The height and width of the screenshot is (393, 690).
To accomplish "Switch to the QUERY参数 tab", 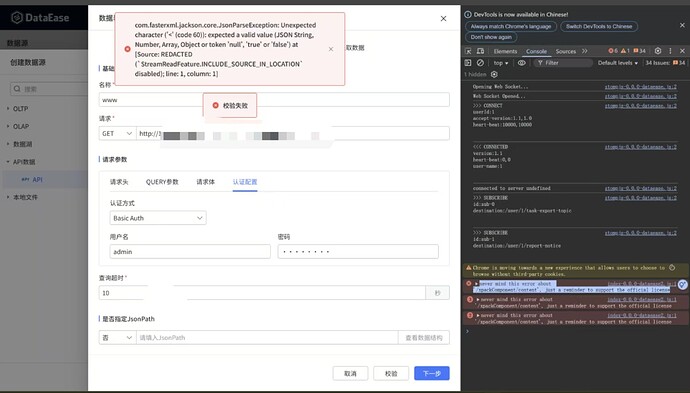I will tap(162, 182).
